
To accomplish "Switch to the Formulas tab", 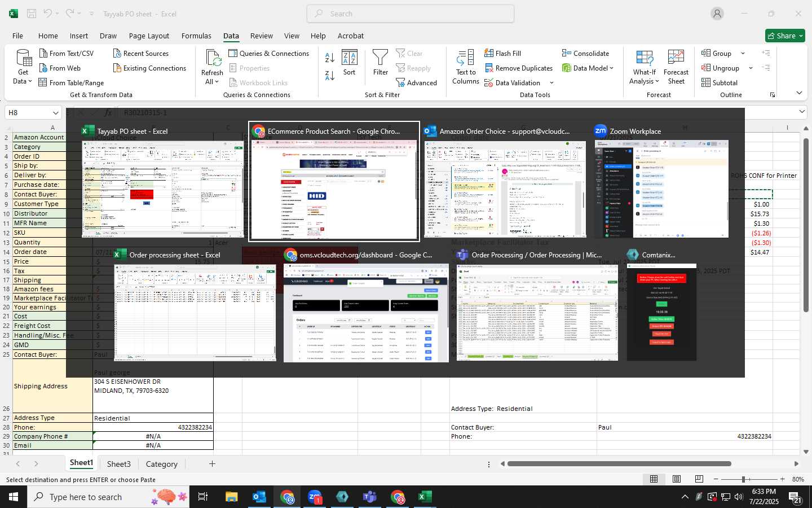I will pyautogui.click(x=196, y=36).
